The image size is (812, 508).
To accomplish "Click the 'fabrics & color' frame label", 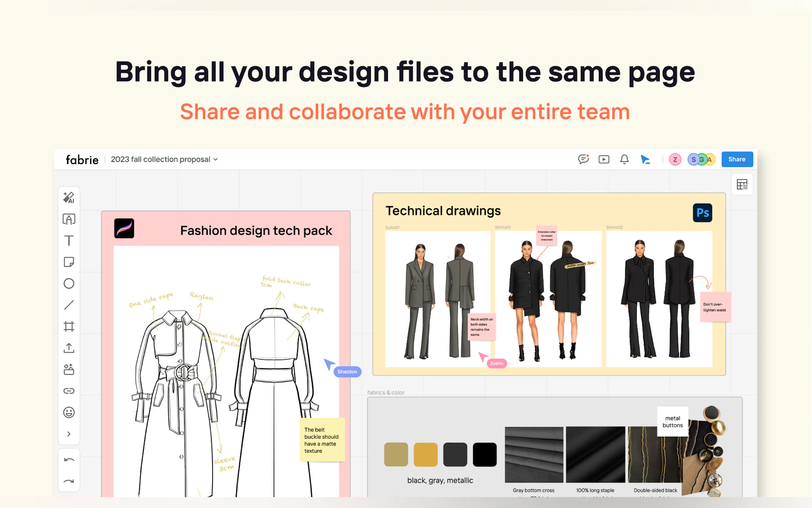I will point(386,393).
